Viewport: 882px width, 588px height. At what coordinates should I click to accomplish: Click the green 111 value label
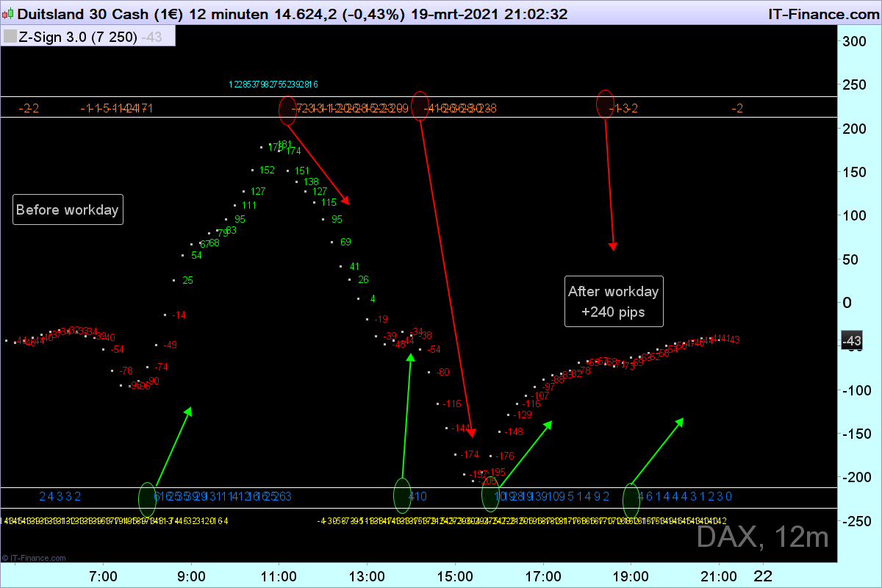(x=249, y=205)
